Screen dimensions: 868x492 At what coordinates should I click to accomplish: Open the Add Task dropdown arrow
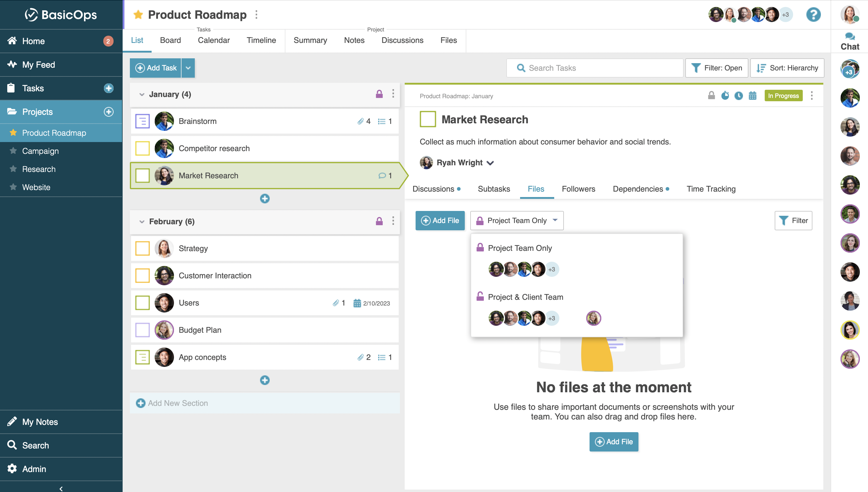pyautogui.click(x=188, y=68)
